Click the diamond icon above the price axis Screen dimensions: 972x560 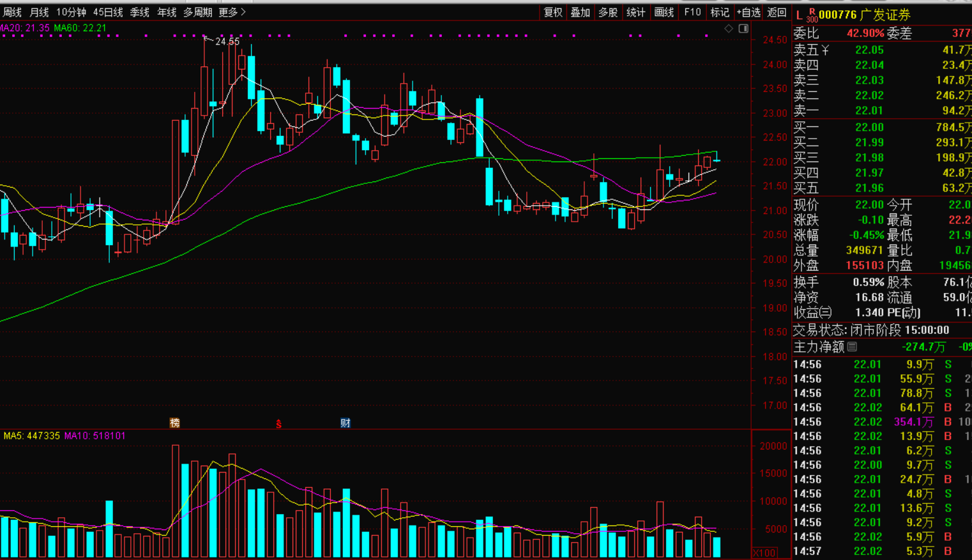click(x=729, y=29)
